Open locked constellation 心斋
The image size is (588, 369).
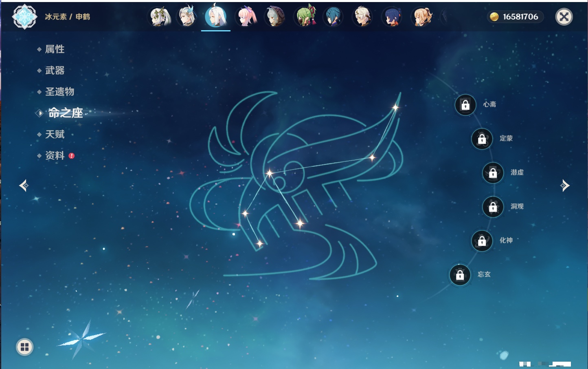point(465,105)
